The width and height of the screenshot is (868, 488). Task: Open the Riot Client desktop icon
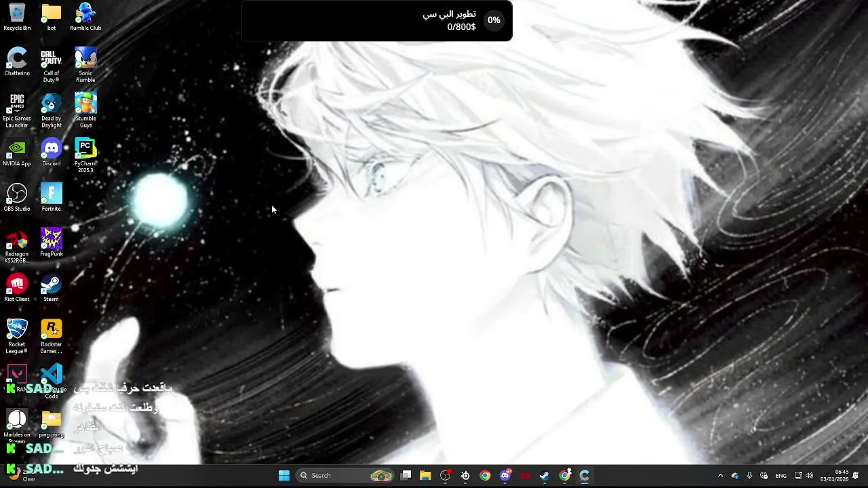tap(17, 288)
